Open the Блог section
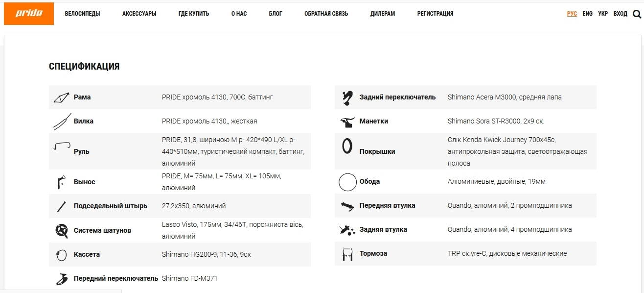 [x=276, y=14]
